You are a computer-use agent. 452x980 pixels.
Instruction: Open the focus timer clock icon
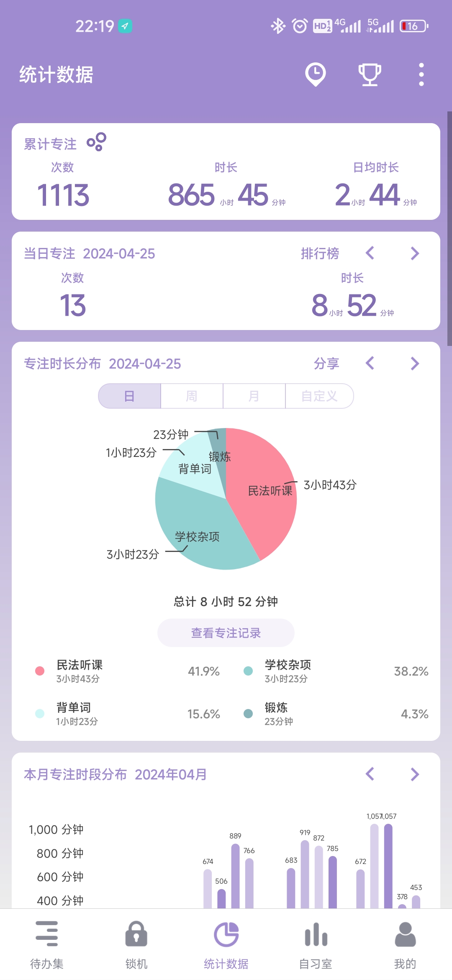click(x=315, y=75)
